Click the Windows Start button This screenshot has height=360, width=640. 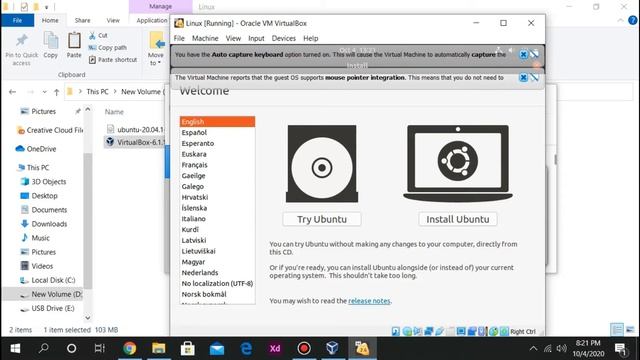[x=15, y=348]
